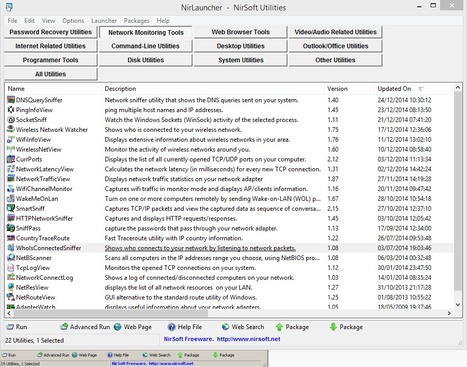This screenshot has height=367, width=467.
Task: Show the All Utilities group
Action: click(51, 74)
